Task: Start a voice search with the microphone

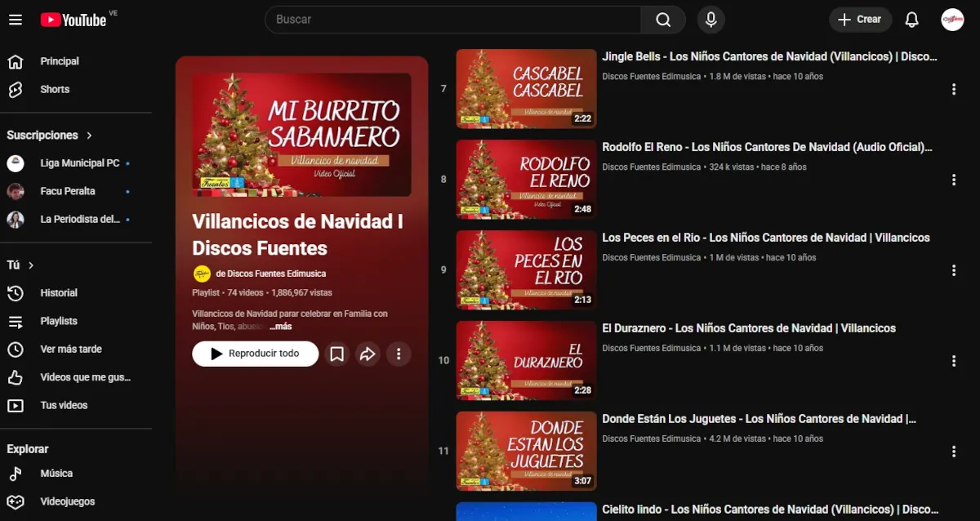Action: [x=710, y=19]
